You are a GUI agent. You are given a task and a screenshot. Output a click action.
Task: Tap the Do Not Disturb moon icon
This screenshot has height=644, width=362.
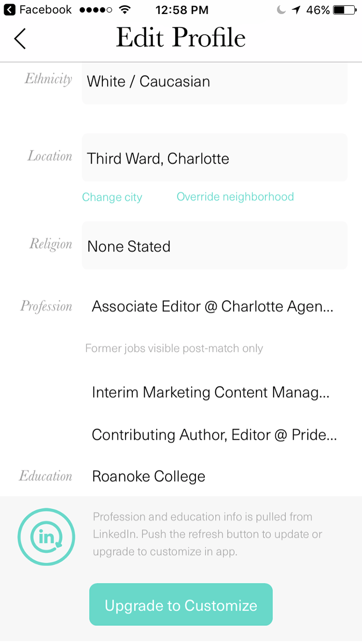point(281,10)
